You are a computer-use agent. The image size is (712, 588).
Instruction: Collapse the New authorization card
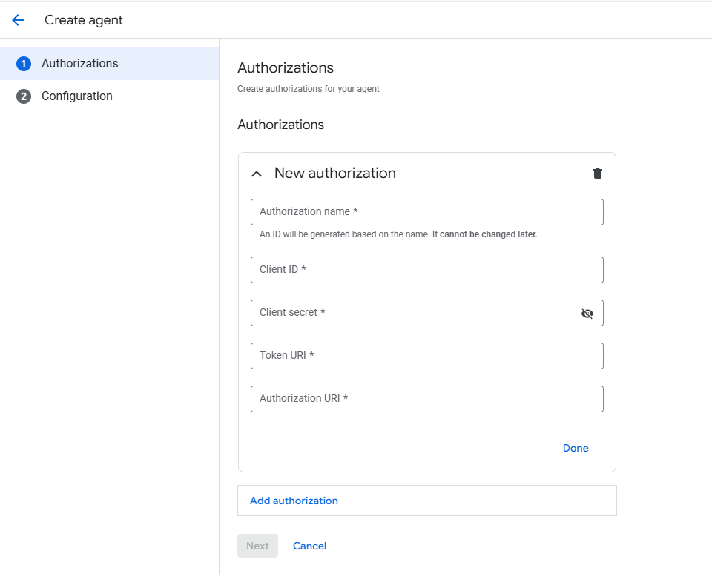pyautogui.click(x=257, y=173)
